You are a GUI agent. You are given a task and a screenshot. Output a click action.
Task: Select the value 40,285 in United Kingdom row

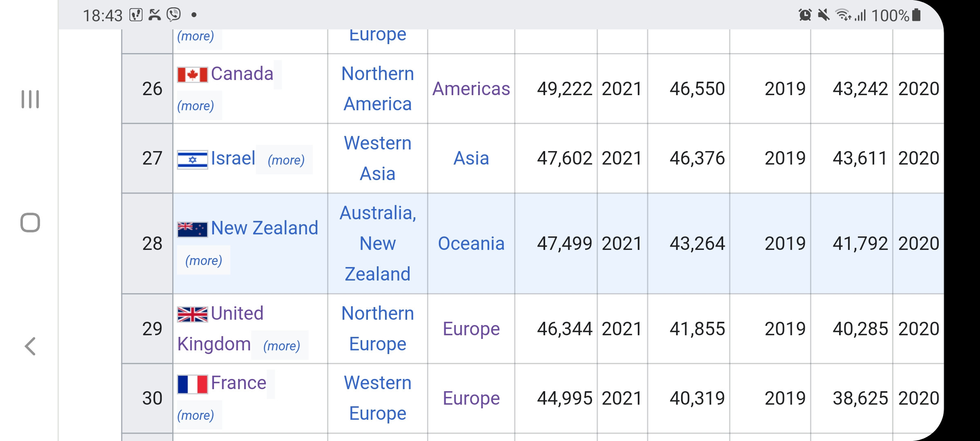coord(860,329)
